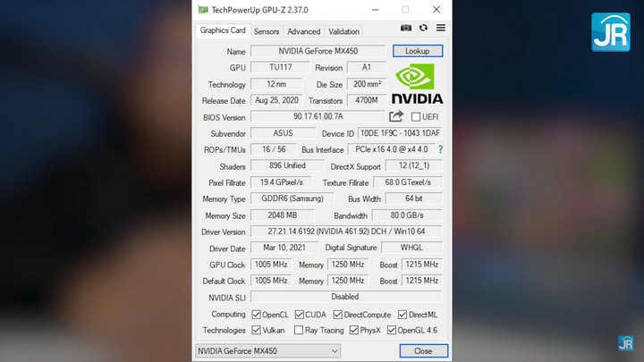Open Bus Interface question mark help
The width and height of the screenshot is (644, 362).
click(x=440, y=149)
